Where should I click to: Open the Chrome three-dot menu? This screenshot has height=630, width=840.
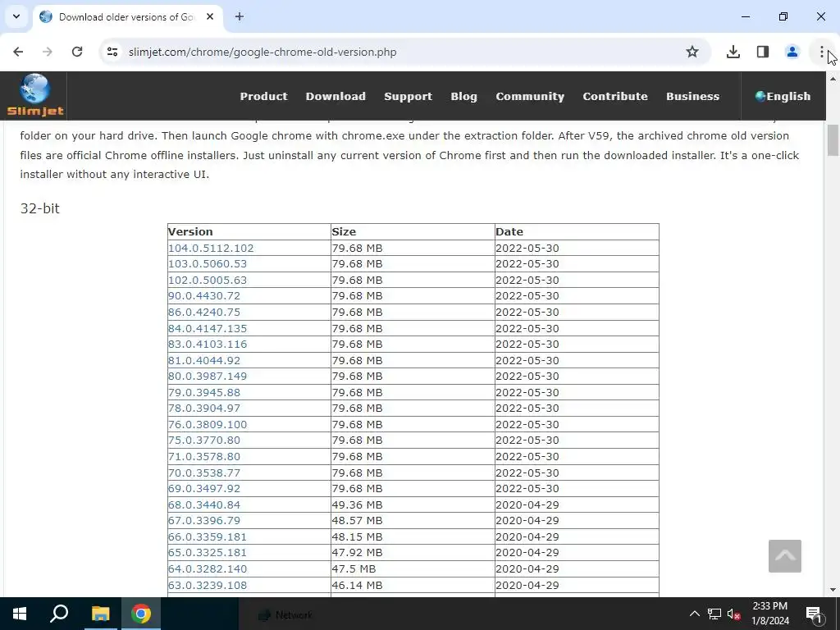[x=821, y=52]
